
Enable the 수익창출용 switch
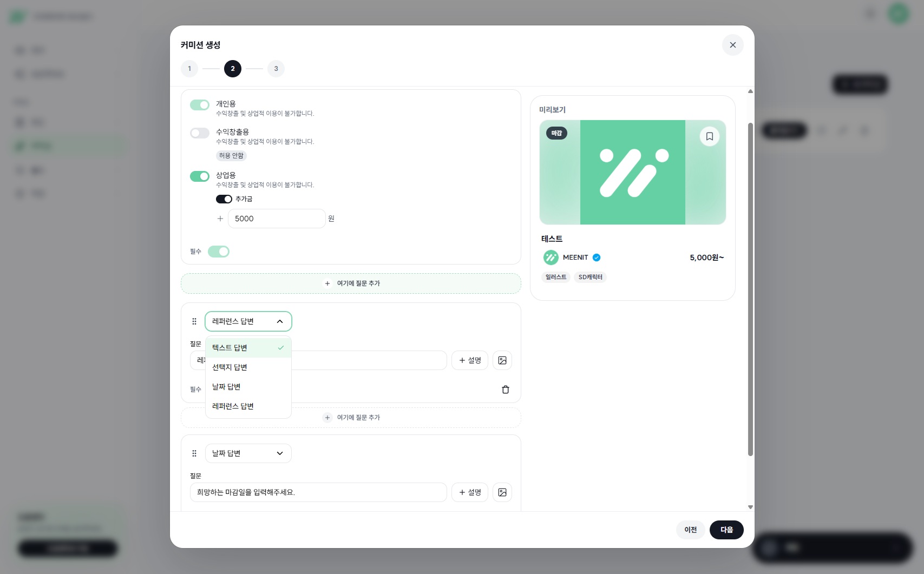tap(199, 133)
